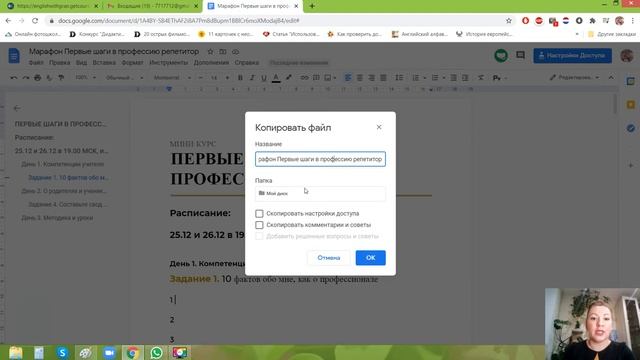640x360 pixels.
Task: Open the Skype icon in the taskbar
Action: pos(62,353)
